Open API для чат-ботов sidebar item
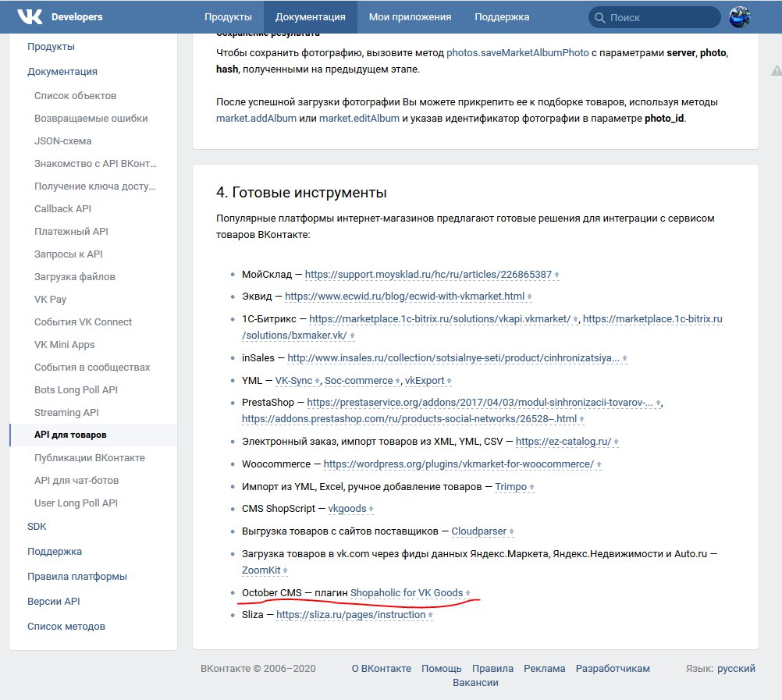Viewport: 782px width, 700px height. (76, 480)
